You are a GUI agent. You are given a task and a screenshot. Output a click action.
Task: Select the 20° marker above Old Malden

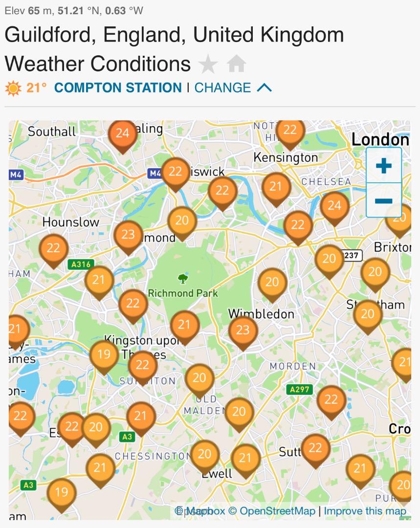click(199, 380)
